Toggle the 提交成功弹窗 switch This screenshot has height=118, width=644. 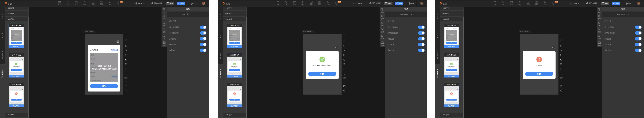click(x=421, y=27)
